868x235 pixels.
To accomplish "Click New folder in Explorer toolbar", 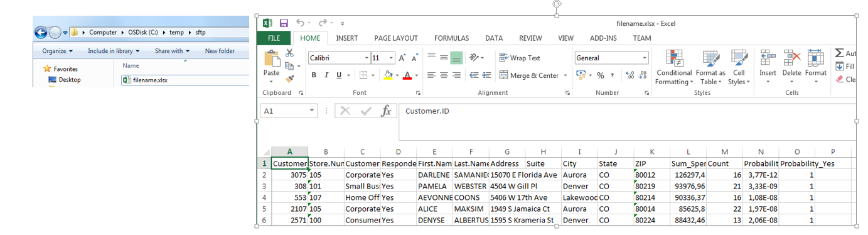I will click(x=220, y=51).
